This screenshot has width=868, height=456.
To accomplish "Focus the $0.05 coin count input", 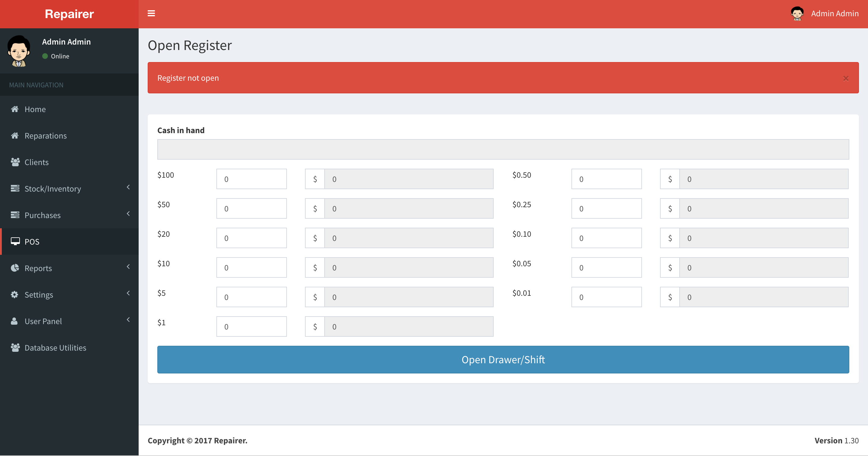I will coord(606,267).
